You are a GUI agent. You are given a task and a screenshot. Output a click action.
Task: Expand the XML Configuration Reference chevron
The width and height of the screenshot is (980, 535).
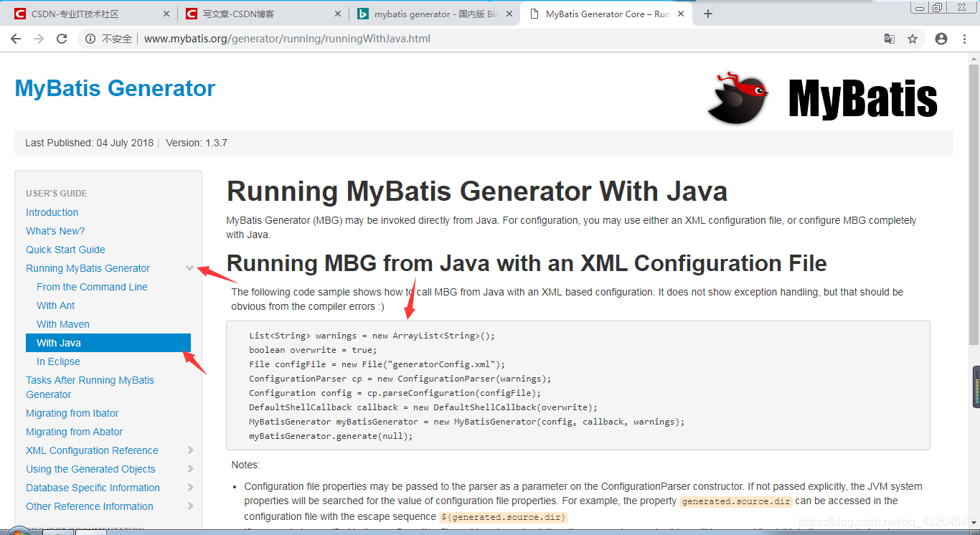190,450
